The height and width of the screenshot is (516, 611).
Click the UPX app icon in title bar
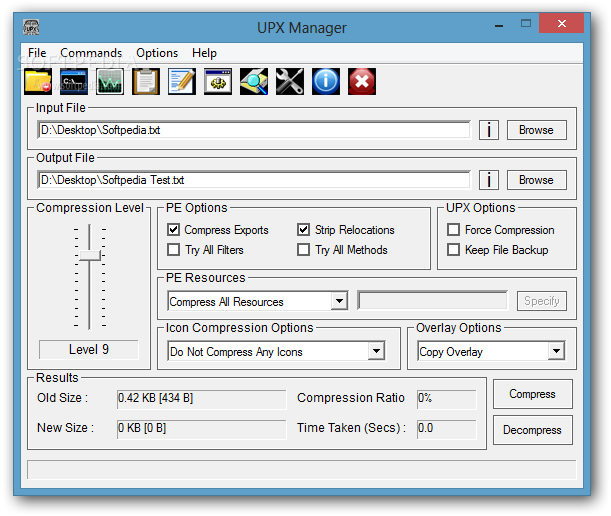pyautogui.click(x=31, y=27)
